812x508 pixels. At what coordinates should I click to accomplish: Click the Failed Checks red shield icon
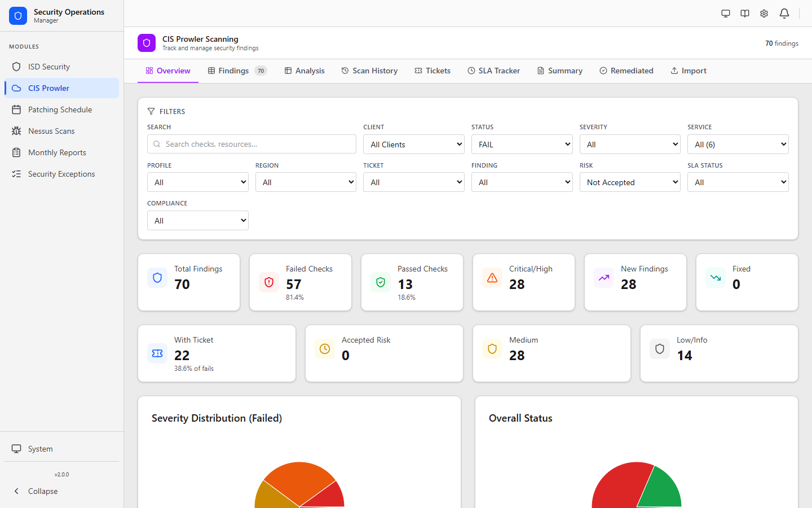tap(269, 282)
